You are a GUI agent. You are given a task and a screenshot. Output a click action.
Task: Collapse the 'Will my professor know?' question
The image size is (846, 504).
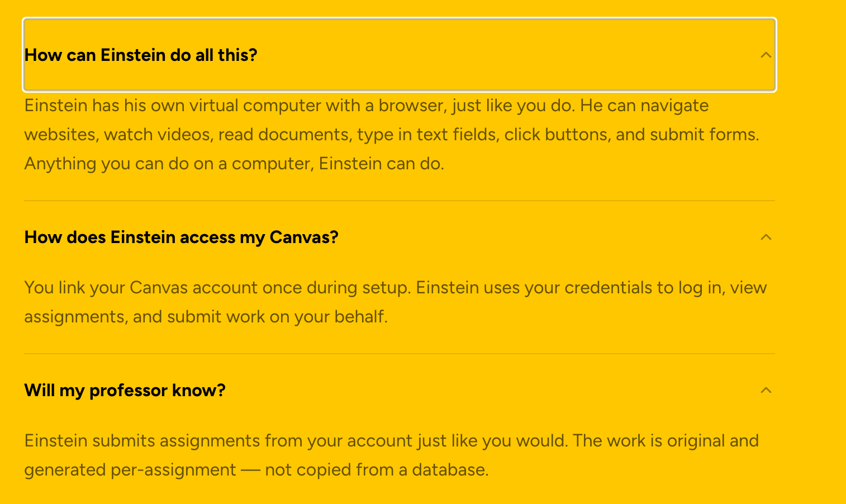pos(125,390)
